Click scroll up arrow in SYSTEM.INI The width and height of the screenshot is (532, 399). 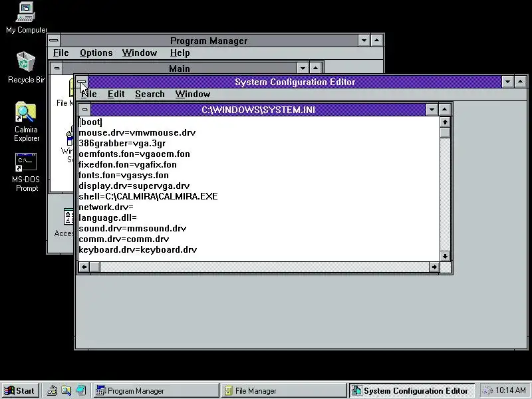445,122
